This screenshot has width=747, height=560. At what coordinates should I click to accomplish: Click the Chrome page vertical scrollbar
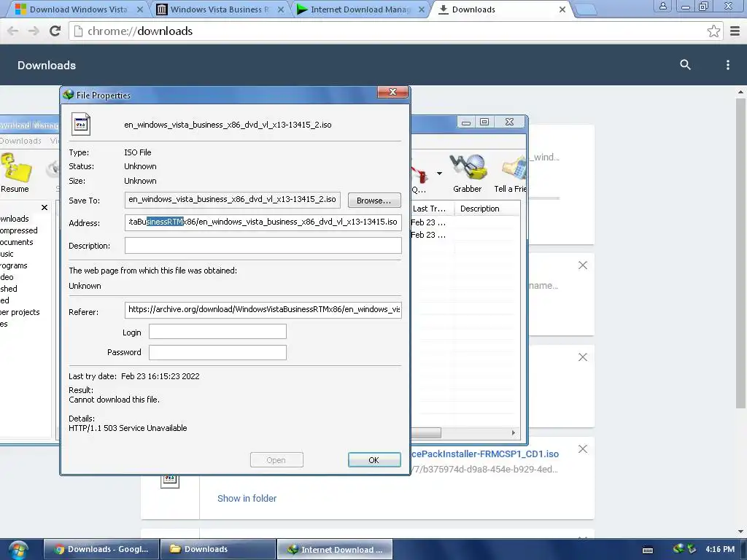[740, 252]
